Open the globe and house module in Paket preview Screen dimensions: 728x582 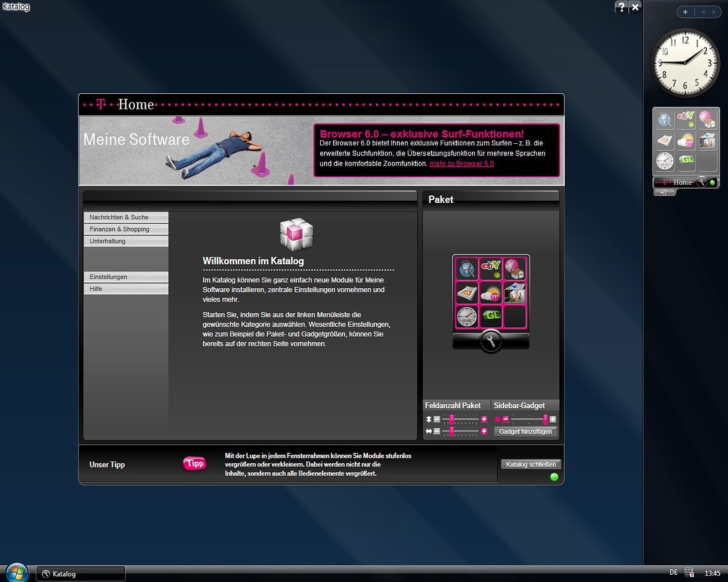coord(515,268)
